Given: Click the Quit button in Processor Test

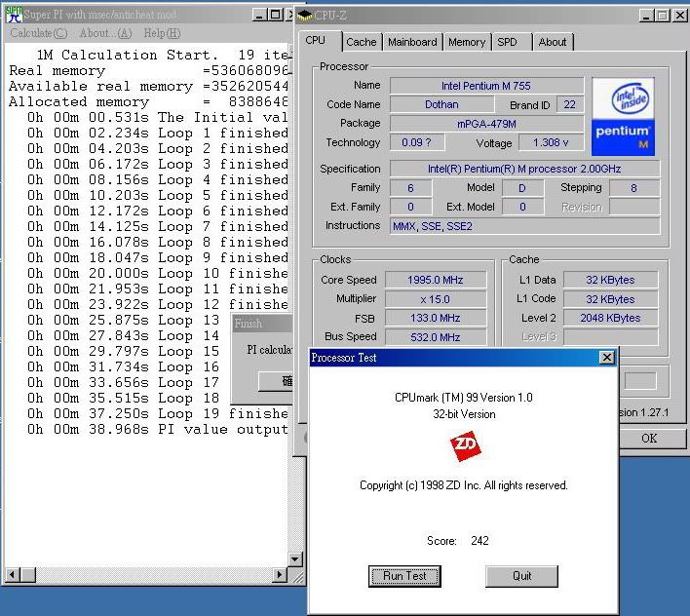Looking at the screenshot, I should click(x=522, y=576).
